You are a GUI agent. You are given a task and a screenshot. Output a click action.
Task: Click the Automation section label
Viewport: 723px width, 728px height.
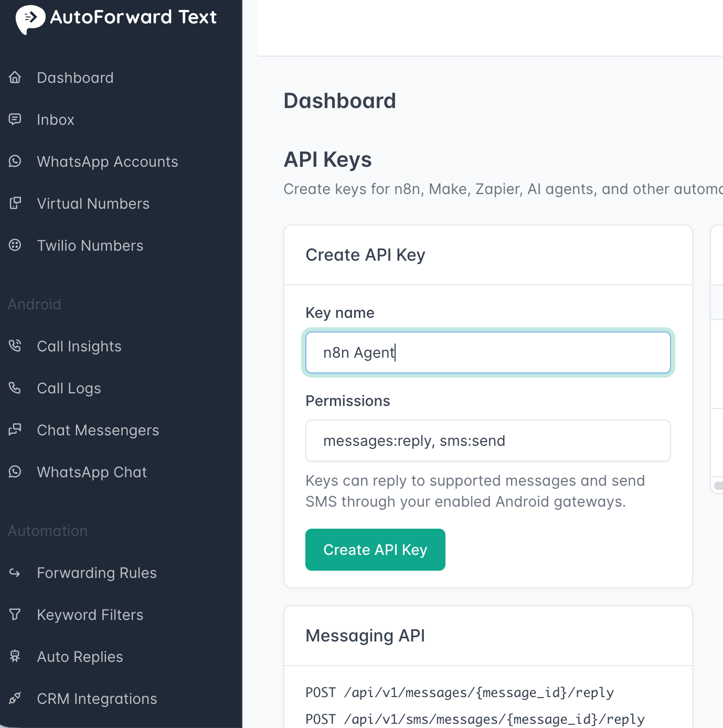click(x=48, y=531)
